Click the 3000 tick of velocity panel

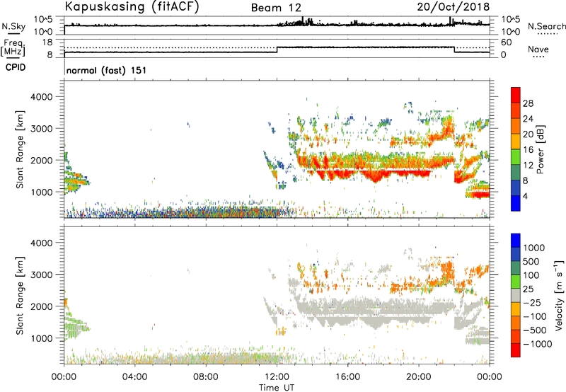(x=41, y=275)
